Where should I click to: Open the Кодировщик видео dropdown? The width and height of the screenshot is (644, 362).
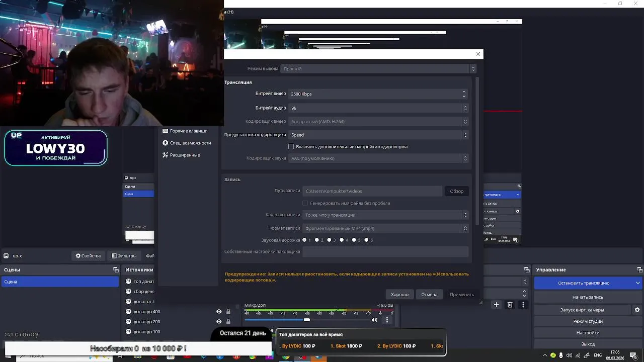click(x=378, y=121)
